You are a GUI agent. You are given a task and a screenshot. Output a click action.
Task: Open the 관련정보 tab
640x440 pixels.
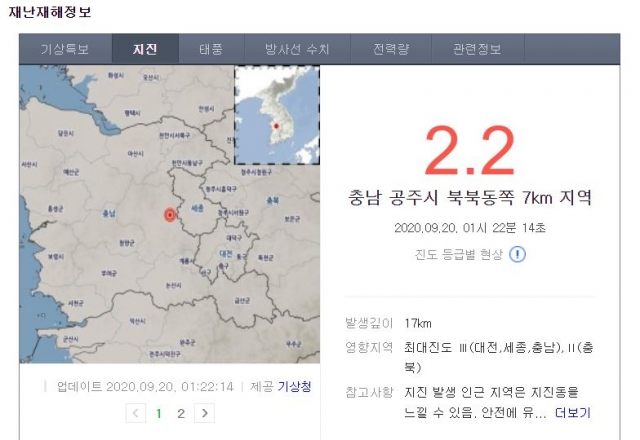(x=478, y=49)
